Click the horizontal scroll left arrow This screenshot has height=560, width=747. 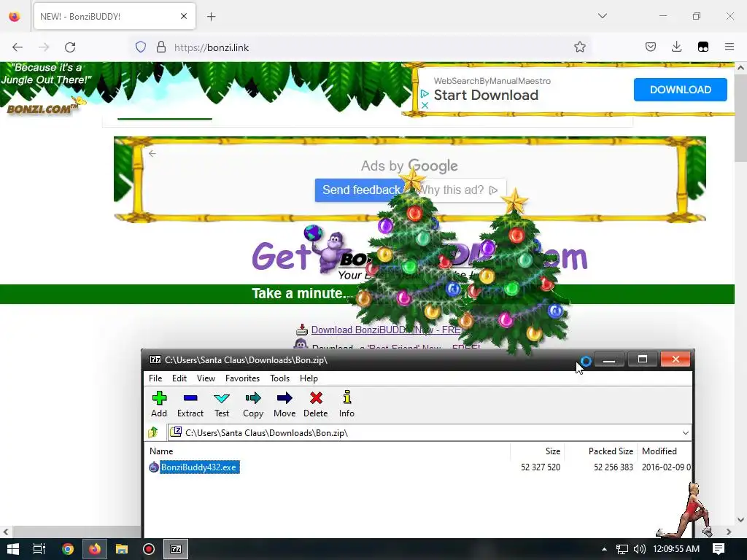(x=6, y=532)
